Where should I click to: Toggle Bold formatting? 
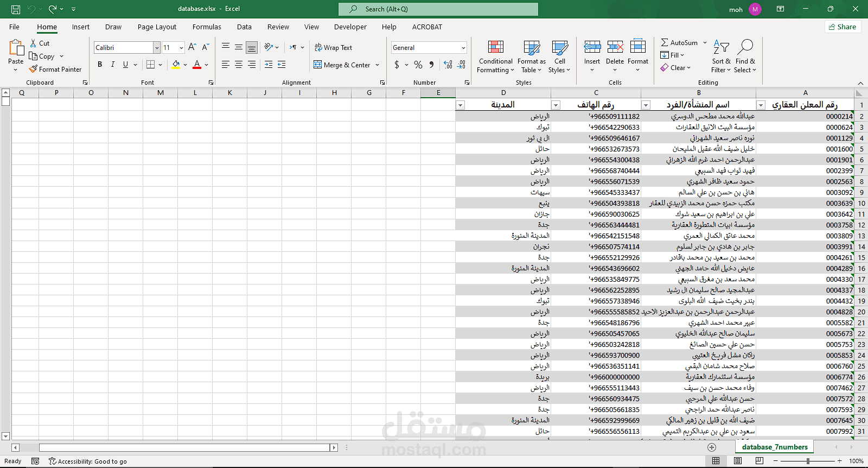pyautogui.click(x=100, y=65)
